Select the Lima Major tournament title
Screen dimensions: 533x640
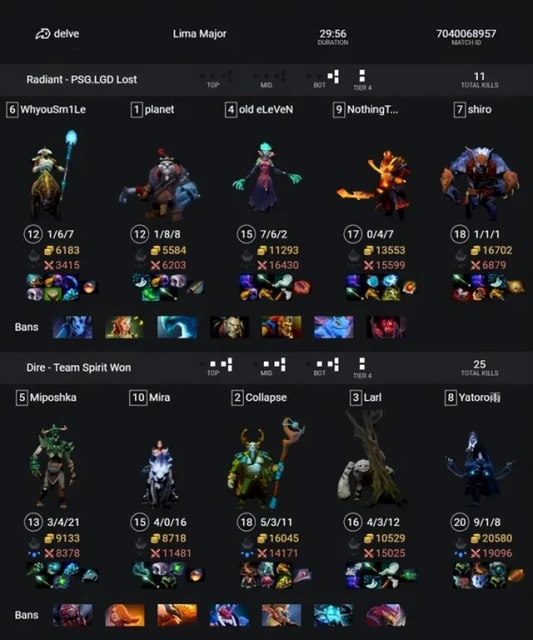200,34
